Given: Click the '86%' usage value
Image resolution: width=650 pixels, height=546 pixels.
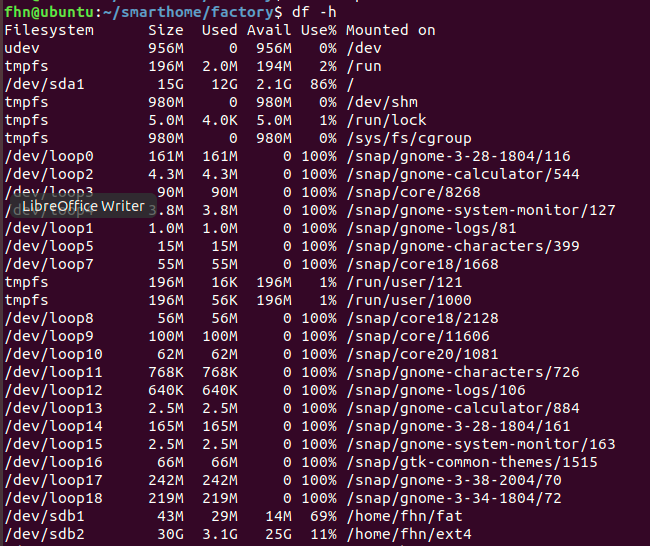Looking at the screenshot, I should point(323,84).
